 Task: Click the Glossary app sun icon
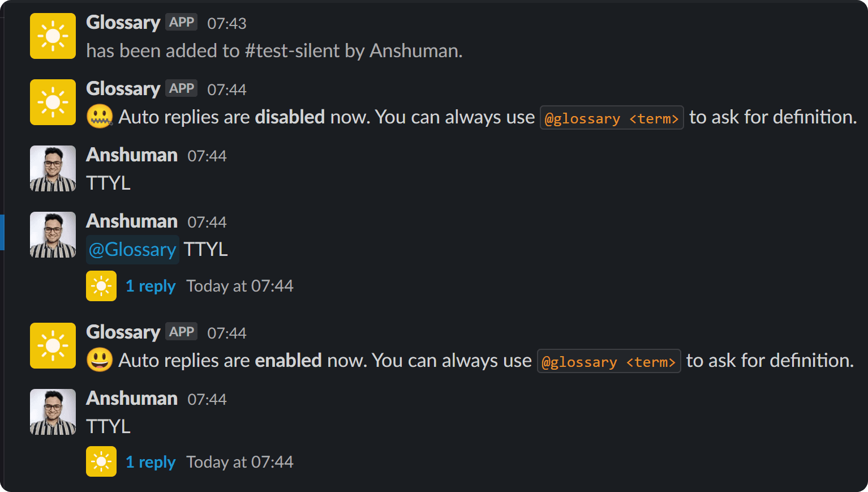click(x=53, y=36)
